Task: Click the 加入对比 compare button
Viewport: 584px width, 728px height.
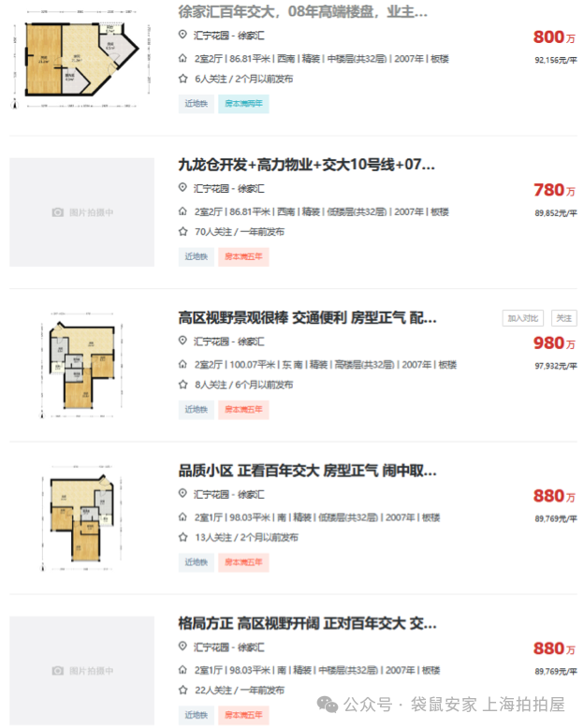Action: tap(523, 318)
